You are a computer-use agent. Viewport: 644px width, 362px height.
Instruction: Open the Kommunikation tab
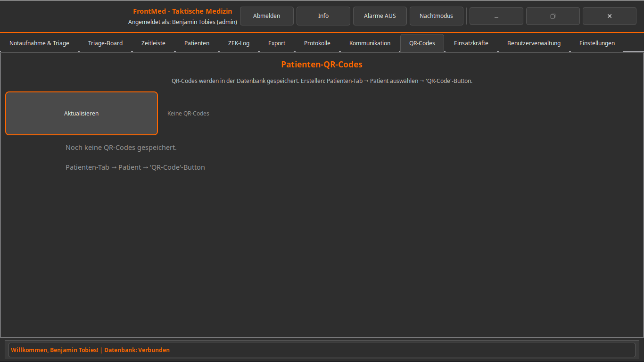pos(370,43)
